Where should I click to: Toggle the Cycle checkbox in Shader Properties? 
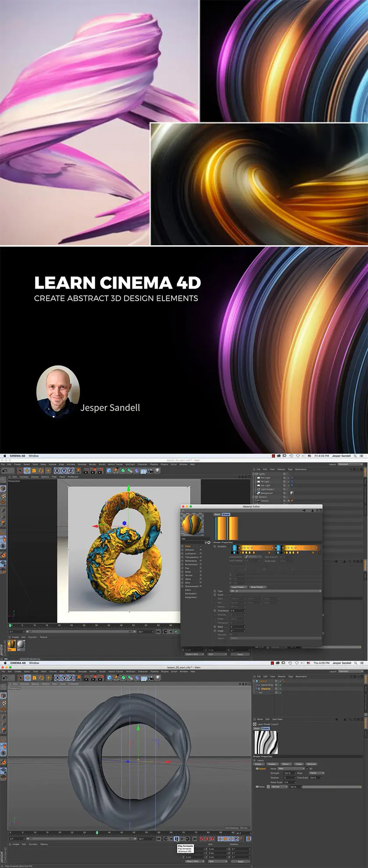[x=231, y=595]
